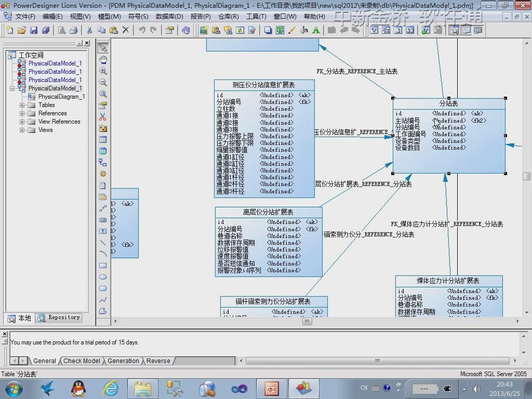Click the diagram's vertical scrollbar thumb
The image size is (532, 399).
point(526,177)
